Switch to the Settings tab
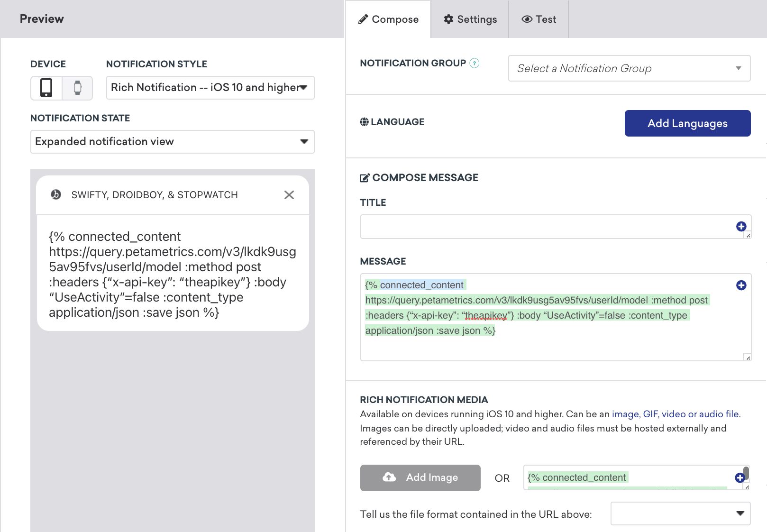 tap(470, 19)
